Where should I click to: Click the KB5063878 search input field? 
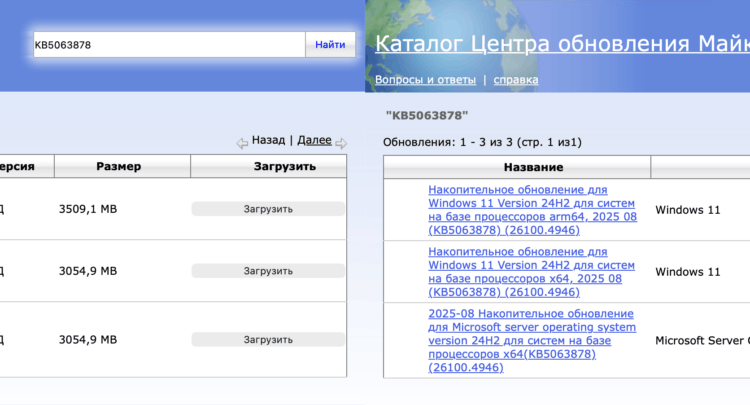pos(169,44)
